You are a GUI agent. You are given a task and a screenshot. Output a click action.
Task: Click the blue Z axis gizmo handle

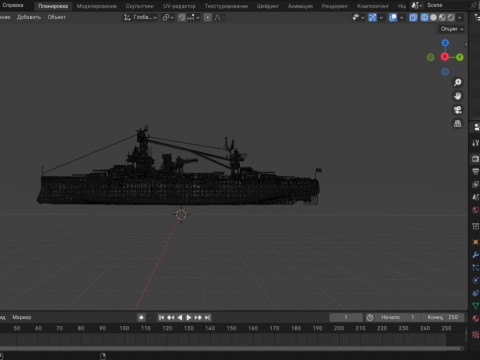[445, 43]
